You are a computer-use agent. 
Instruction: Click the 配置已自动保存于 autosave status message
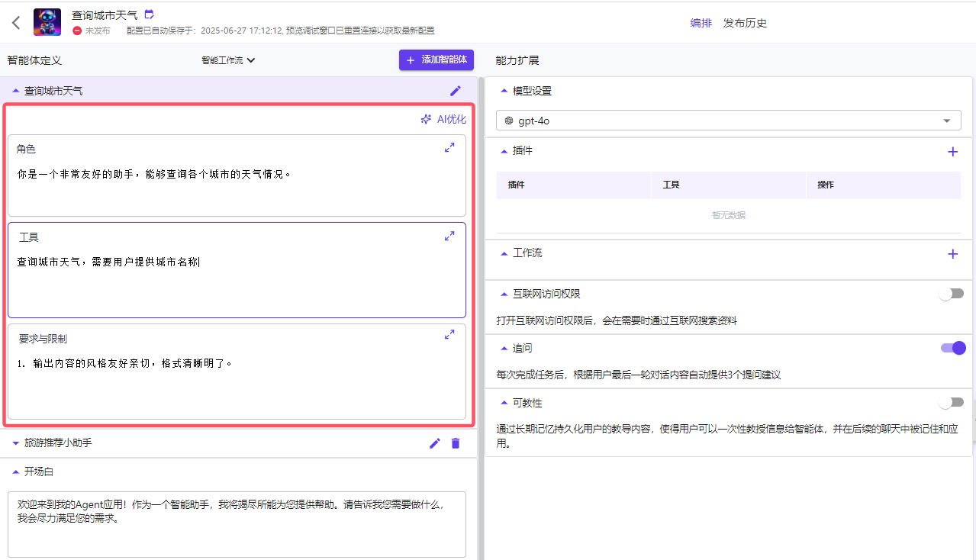281,31
